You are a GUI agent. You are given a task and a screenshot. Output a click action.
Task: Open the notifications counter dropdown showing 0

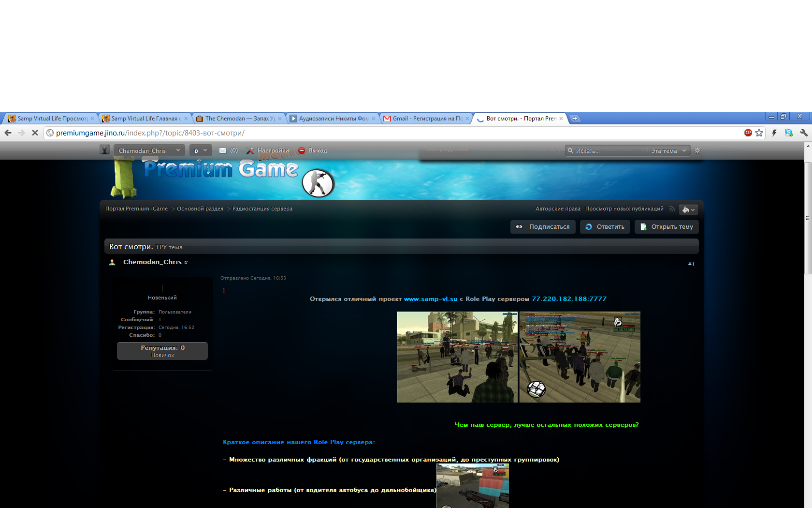(201, 150)
